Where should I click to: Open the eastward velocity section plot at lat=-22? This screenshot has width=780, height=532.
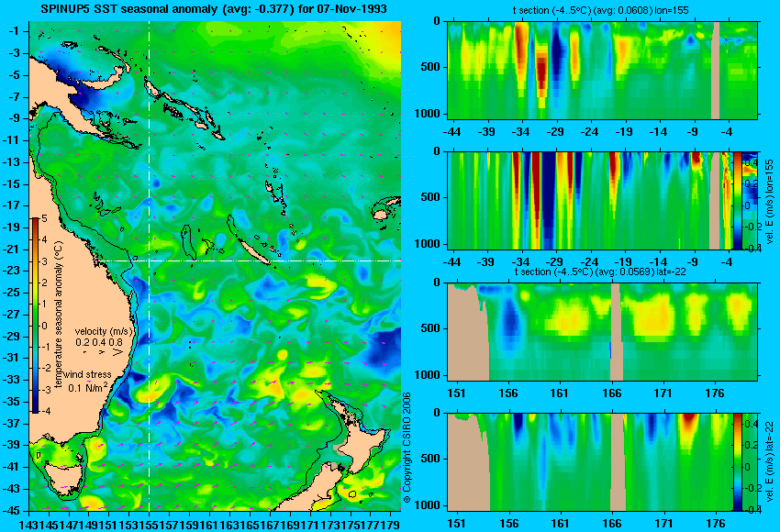[590, 462]
